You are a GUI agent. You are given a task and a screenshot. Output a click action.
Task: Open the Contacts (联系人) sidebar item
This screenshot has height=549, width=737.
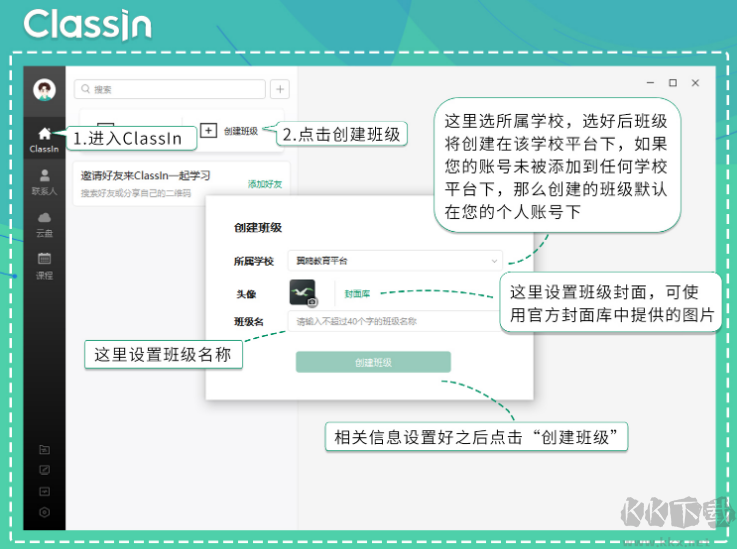coord(44,182)
